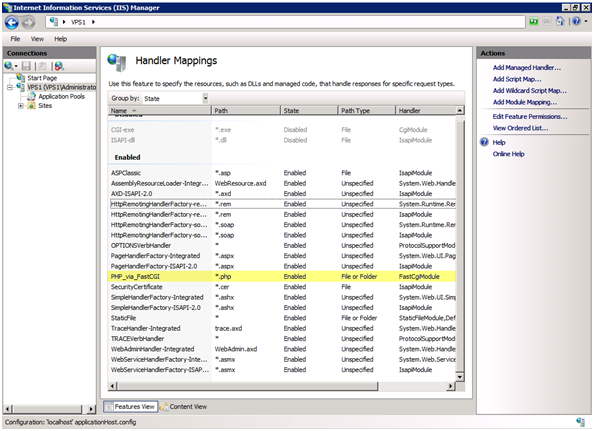
Task: Click the Up folder icon in Connections toolbar
Action: click(x=42, y=66)
